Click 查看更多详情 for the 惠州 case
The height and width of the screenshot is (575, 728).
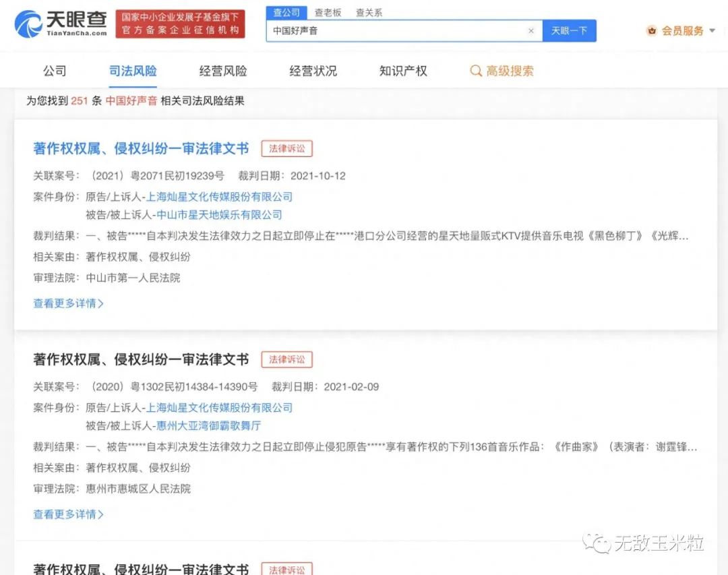(x=68, y=514)
